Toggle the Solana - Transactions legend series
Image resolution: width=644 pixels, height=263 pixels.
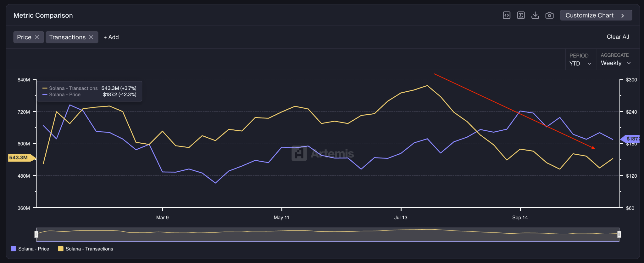click(86, 249)
